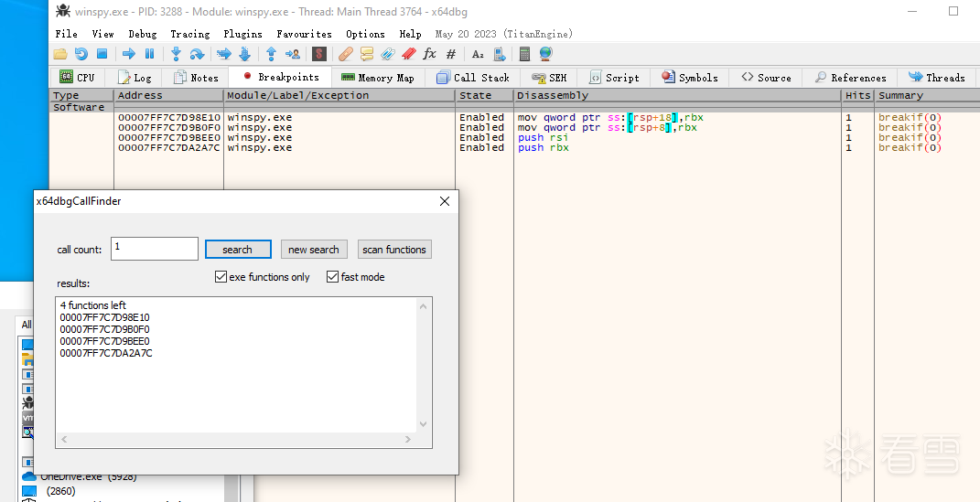This screenshot has height=502, width=980.
Task: Click the Address column header
Action: 168,95
